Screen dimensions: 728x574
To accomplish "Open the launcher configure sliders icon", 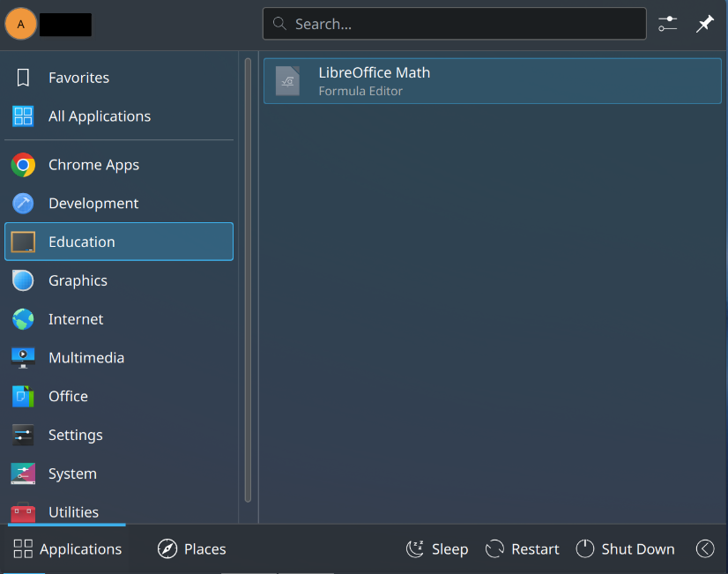I will pyautogui.click(x=667, y=24).
